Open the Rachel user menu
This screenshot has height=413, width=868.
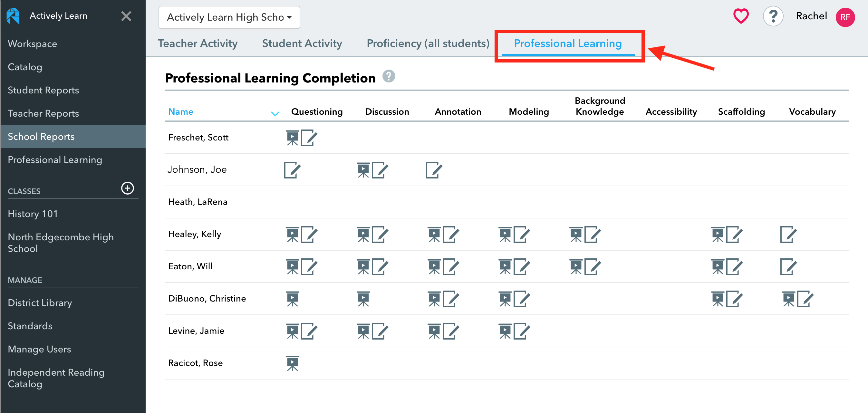point(811,16)
